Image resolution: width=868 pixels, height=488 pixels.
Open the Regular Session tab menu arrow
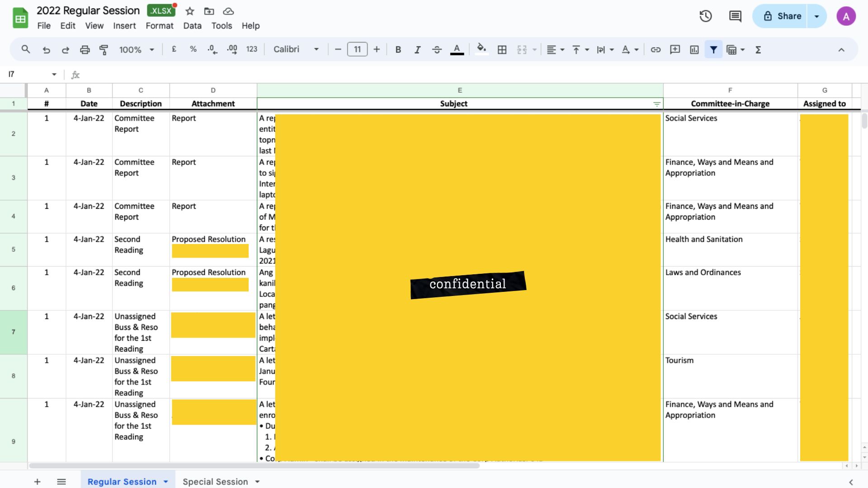point(166,482)
